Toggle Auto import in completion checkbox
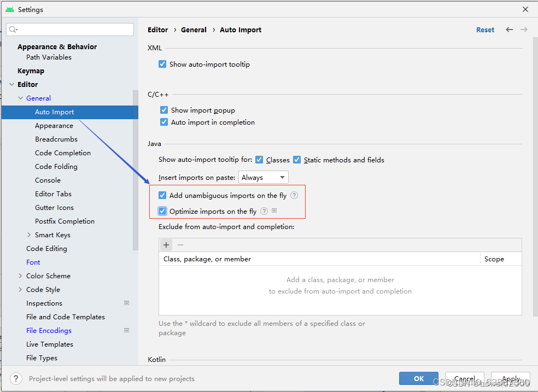538x392 pixels. 164,122
